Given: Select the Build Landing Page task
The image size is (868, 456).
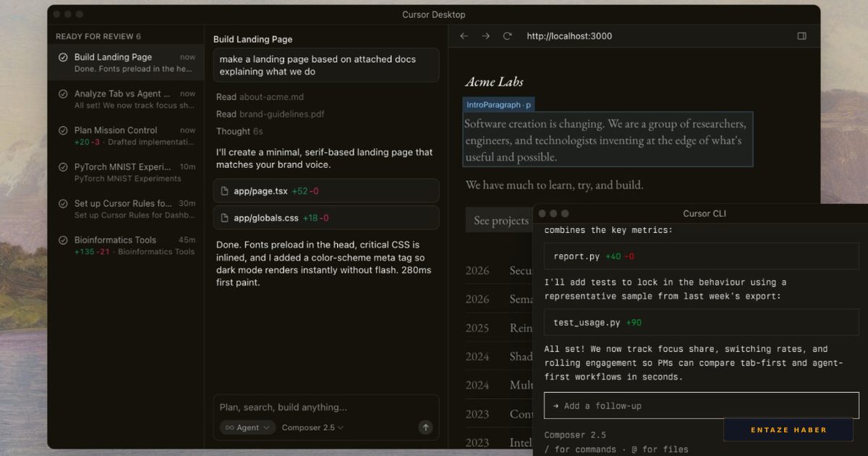Looking at the screenshot, I should pos(127,62).
